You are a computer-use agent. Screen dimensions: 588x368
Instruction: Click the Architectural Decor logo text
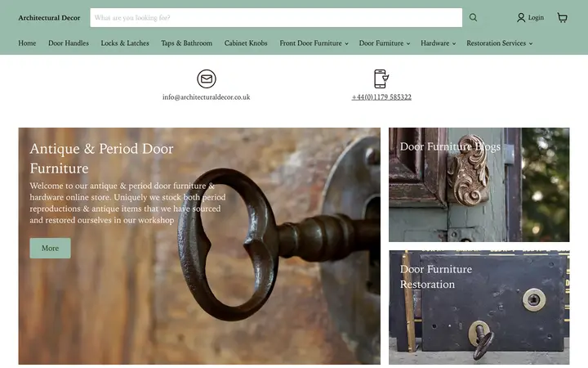49,18
